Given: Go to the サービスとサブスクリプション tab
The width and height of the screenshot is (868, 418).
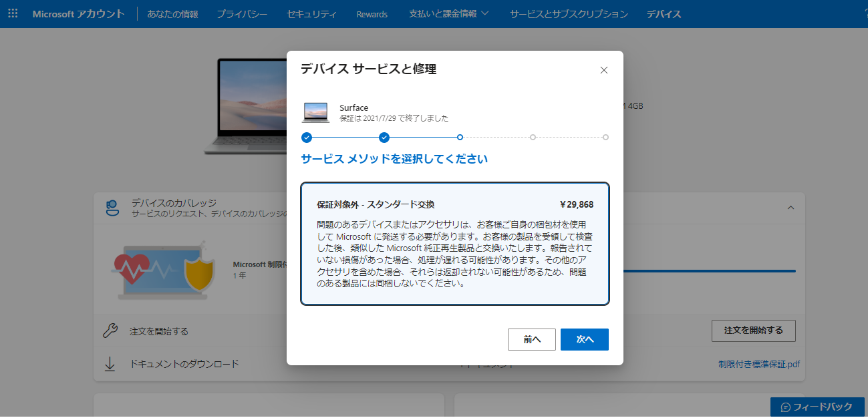Looking at the screenshot, I should click(569, 14).
